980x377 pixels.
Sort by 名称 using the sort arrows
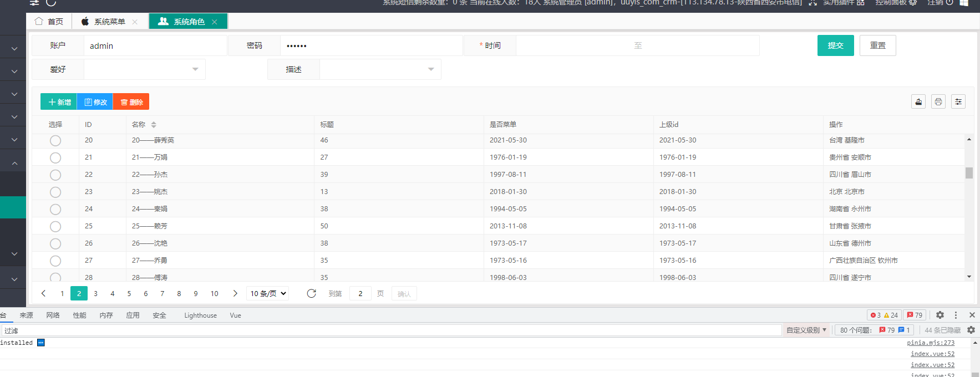pyautogui.click(x=154, y=125)
